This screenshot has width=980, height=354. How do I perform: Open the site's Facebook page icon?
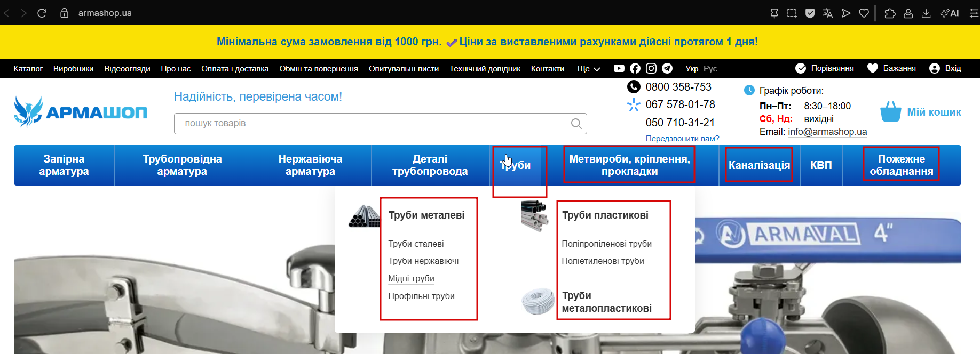pos(635,68)
